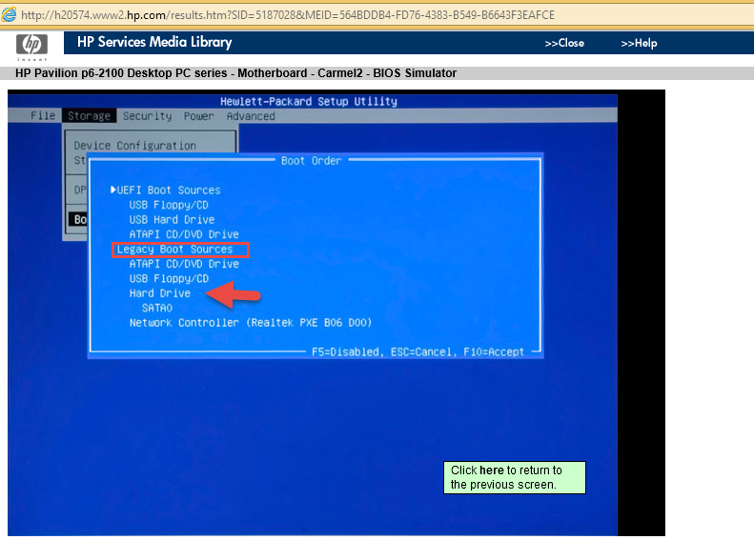Screen dimensions: 754x560
Task: Expand UEFI Boot Sources arrow
Action: (x=113, y=190)
